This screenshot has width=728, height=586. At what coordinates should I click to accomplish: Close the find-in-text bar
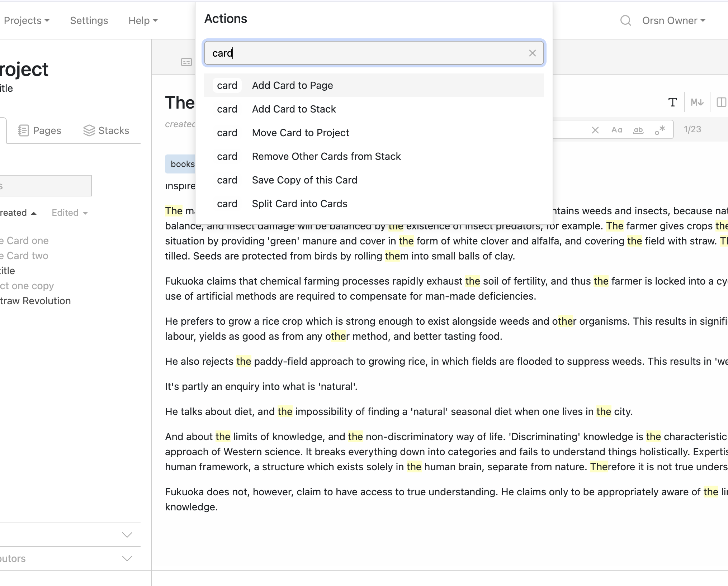click(595, 130)
